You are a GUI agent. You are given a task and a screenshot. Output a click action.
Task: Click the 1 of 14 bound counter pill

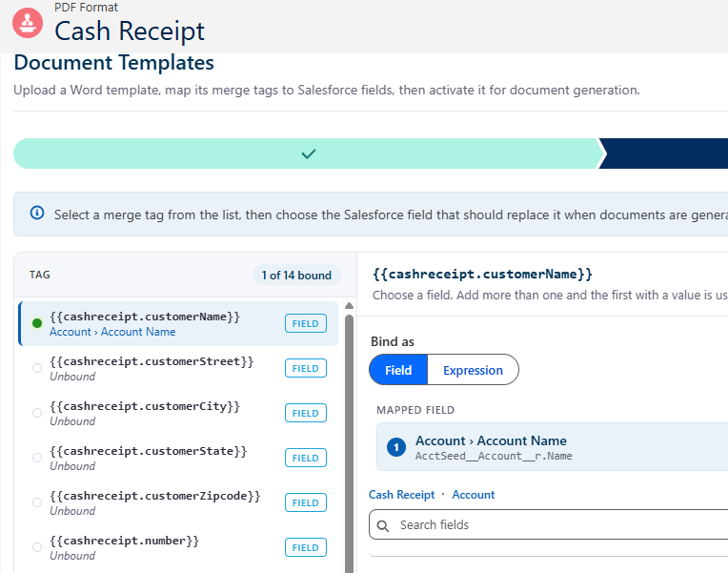tap(296, 276)
